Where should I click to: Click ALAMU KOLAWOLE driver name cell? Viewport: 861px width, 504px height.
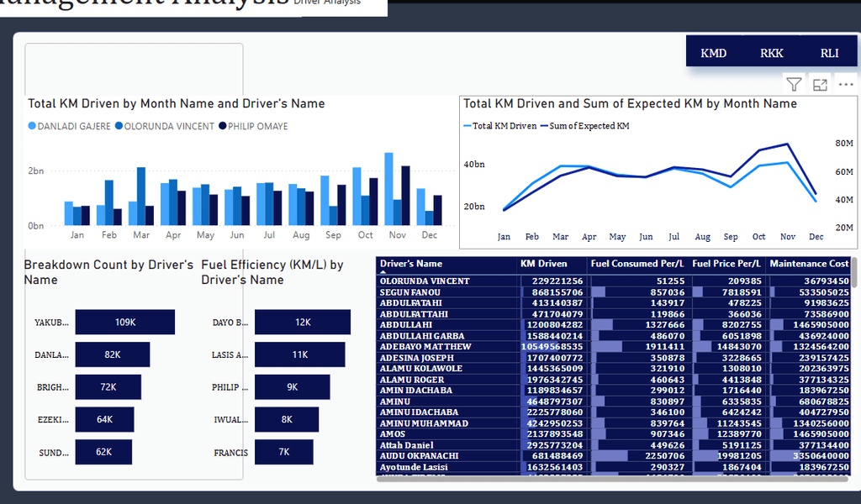click(420, 369)
